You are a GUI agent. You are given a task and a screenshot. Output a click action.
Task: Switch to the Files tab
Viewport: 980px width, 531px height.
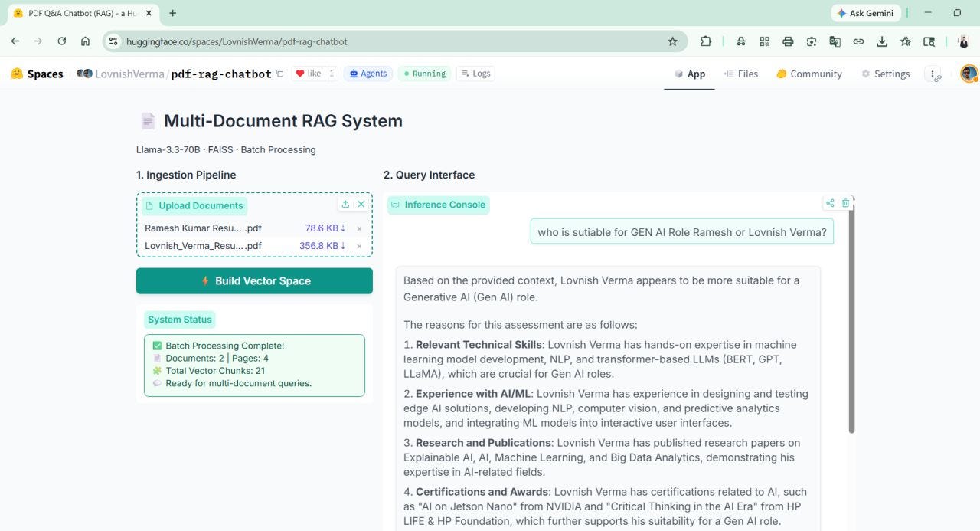click(740, 74)
